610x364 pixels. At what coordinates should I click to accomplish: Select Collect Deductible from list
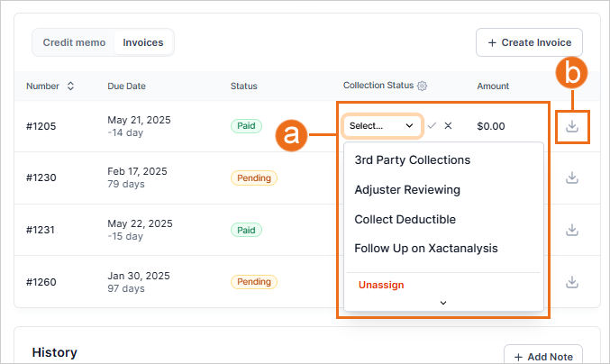click(x=405, y=219)
